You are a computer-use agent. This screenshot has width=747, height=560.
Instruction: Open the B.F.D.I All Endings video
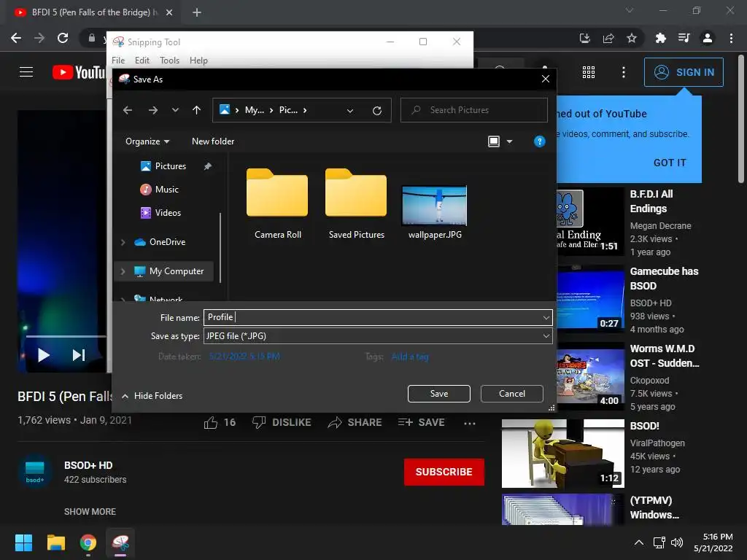[x=651, y=201]
